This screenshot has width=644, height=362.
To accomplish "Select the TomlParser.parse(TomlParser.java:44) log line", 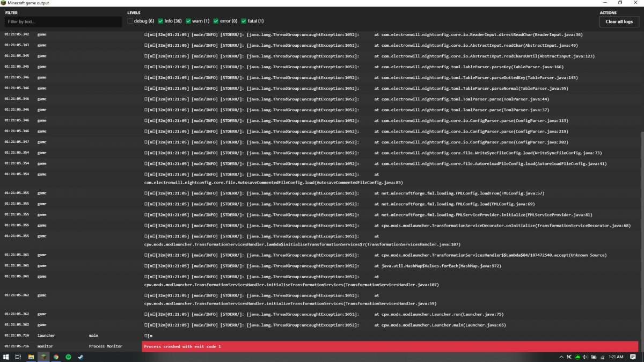I will point(319,99).
